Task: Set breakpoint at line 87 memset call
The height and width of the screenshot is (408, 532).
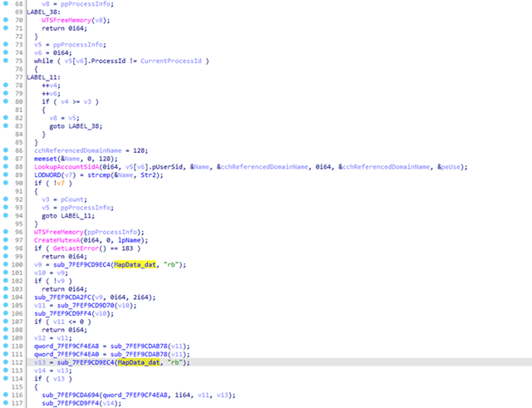Action: 6,158
